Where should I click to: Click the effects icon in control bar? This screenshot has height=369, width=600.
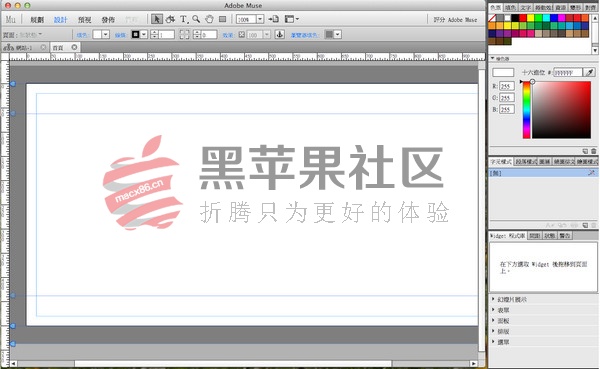[241, 34]
